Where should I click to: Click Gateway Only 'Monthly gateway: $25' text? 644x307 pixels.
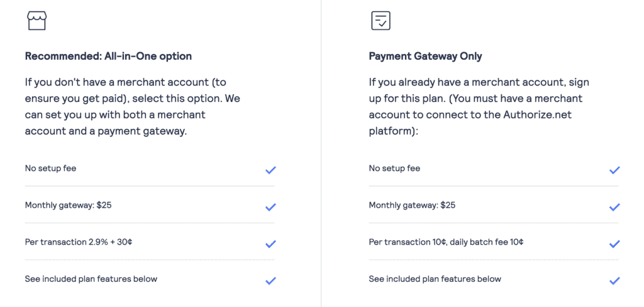(412, 205)
